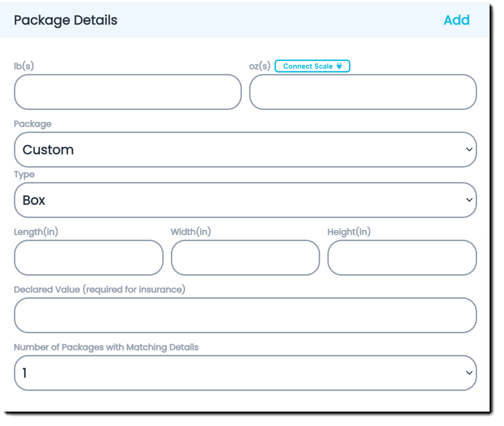The height and width of the screenshot is (426, 504).
Task: Click the Package Details header title
Action: 66,20
